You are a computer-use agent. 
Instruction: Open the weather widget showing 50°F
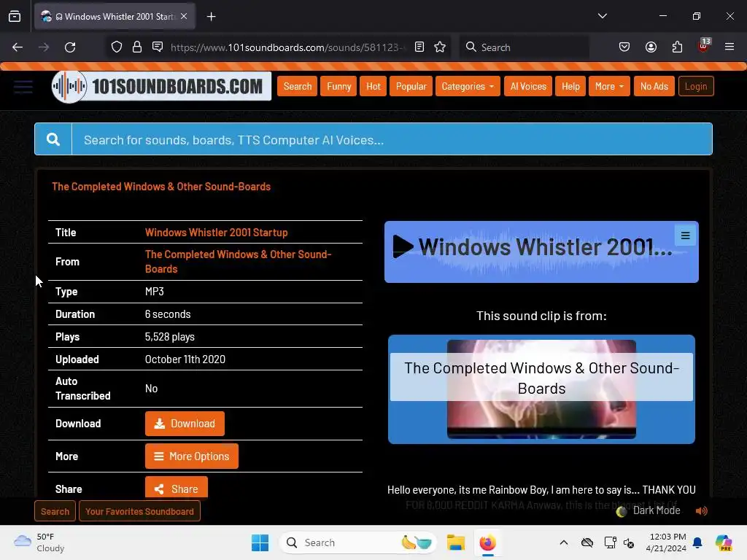tap(39, 542)
